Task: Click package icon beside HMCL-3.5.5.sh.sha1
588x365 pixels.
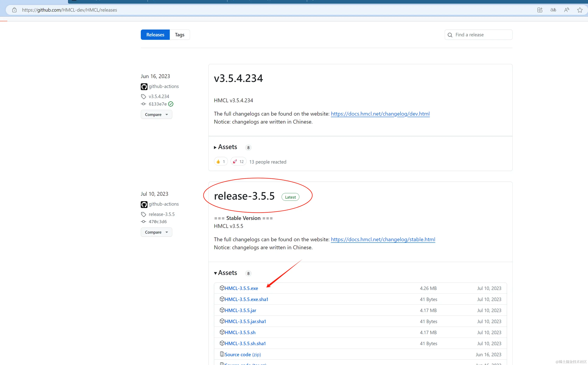Action: tap(222, 343)
